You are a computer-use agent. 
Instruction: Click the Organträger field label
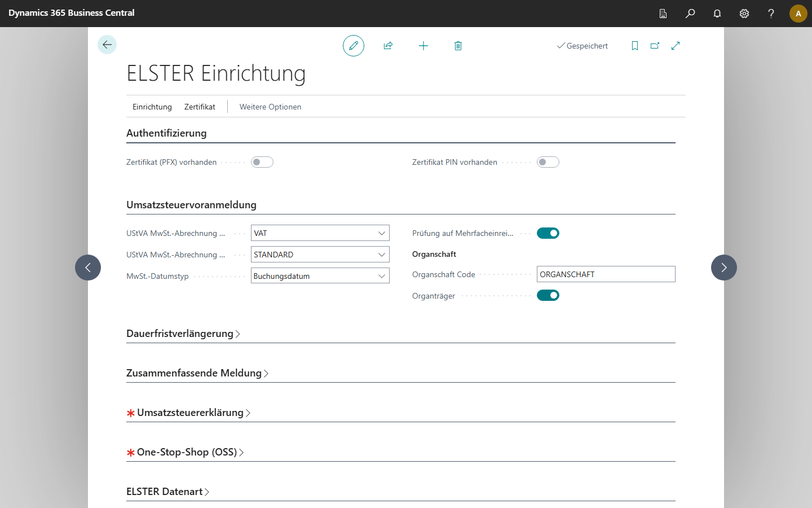pyautogui.click(x=434, y=296)
